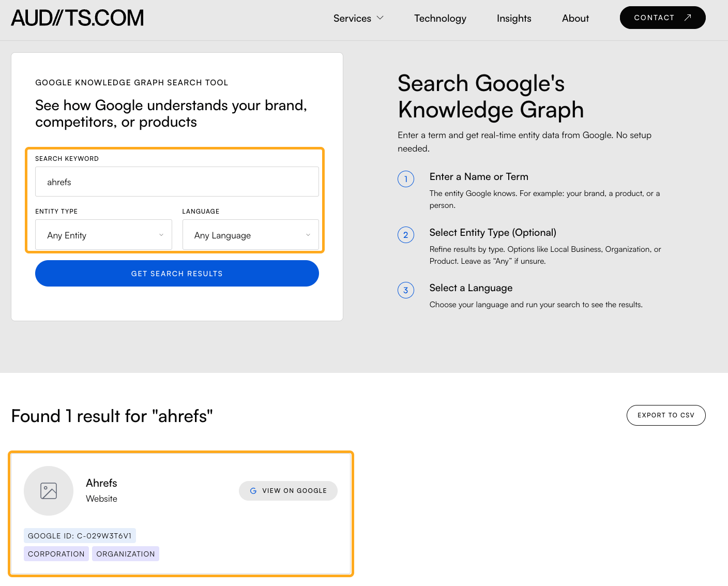Open the Entity Type dropdown
Screen dimensions: 728x586
point(103,235)
